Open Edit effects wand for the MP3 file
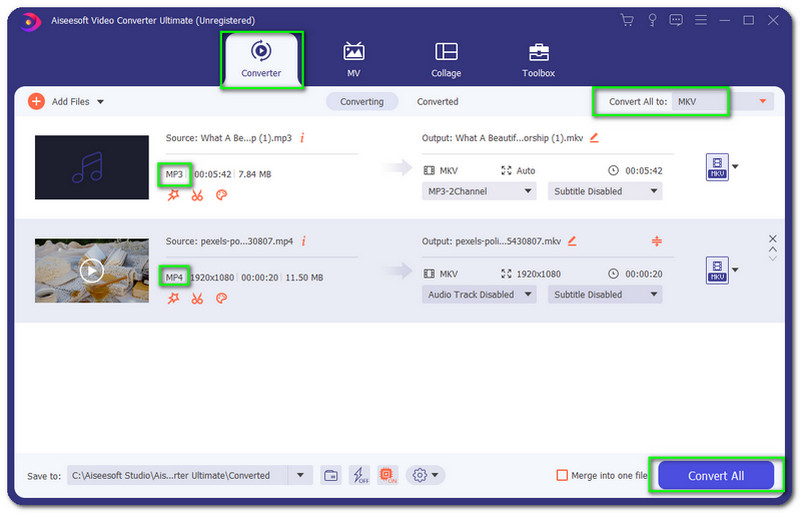Image resolution: width=800 pixels, height=513 pixels. (x=173, y=195)
